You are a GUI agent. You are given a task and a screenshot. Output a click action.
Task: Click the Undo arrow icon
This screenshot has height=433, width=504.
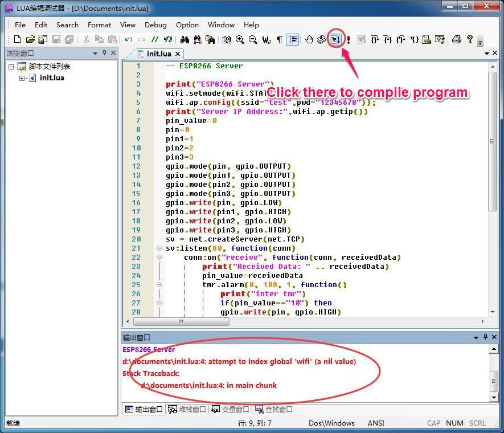click(129, 39)
